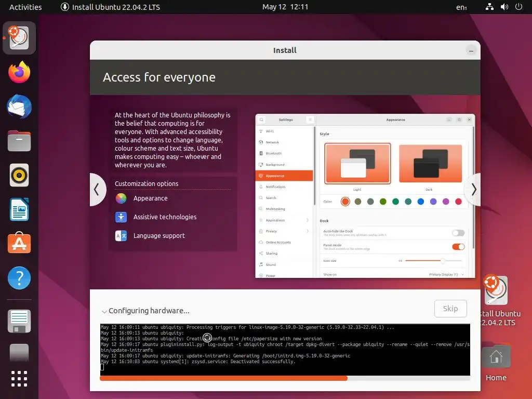The image size is (532, 399).
Task: Select Appearance in Settings preview sidebar
Action: tap(284, 176)
